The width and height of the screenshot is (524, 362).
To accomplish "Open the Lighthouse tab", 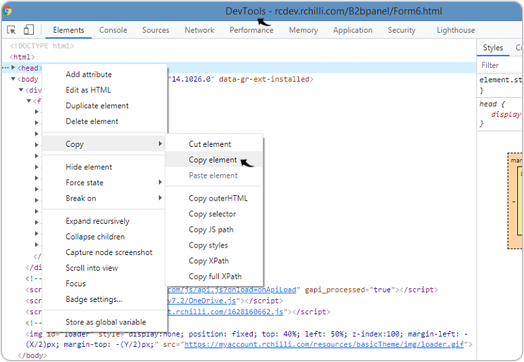I will coord(455,30).
